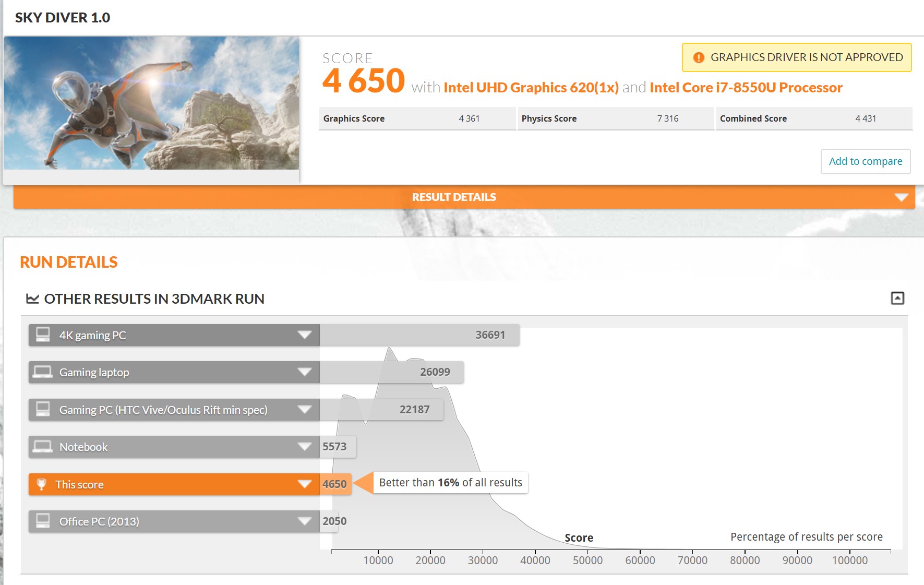924x585 pixels.
Task: Click the 50000 axis tick label
Action: coord(587,560)
